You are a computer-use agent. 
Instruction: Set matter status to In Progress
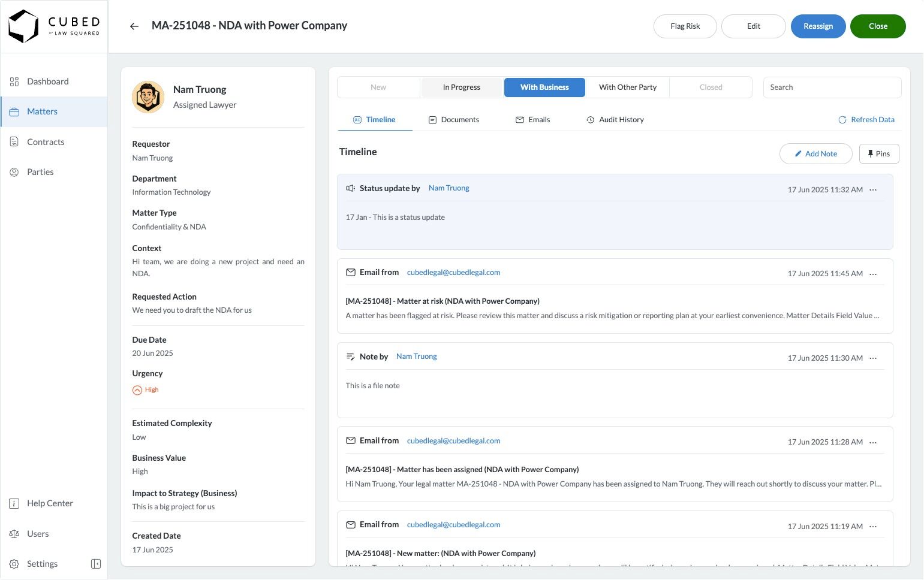pyautogui.click(x=462, y=87)
